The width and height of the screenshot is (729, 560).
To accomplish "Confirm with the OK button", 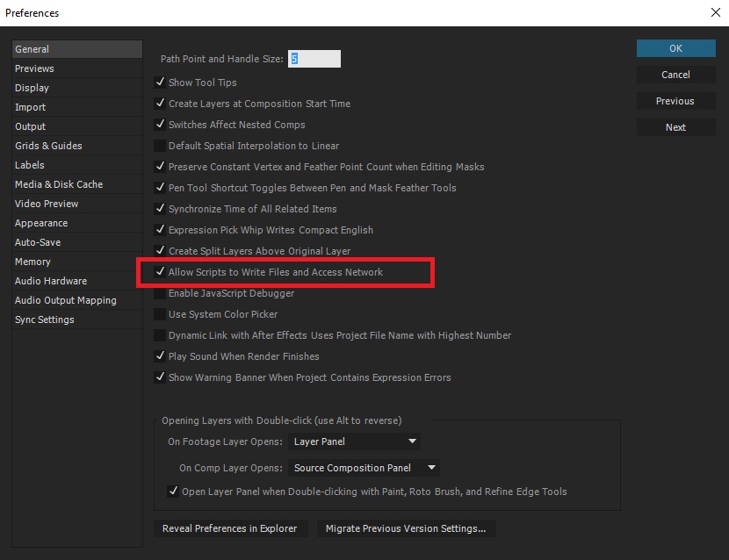I will point(676,48).
